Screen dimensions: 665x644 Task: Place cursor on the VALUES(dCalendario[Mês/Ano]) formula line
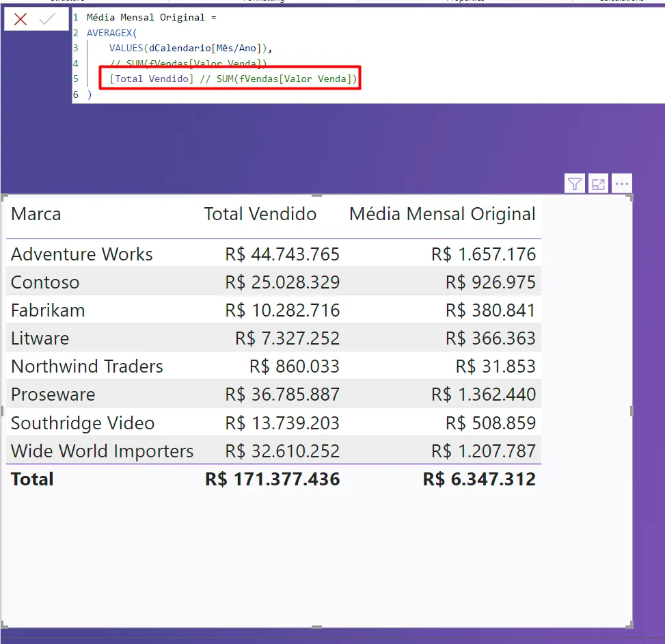tap(190, 49)
